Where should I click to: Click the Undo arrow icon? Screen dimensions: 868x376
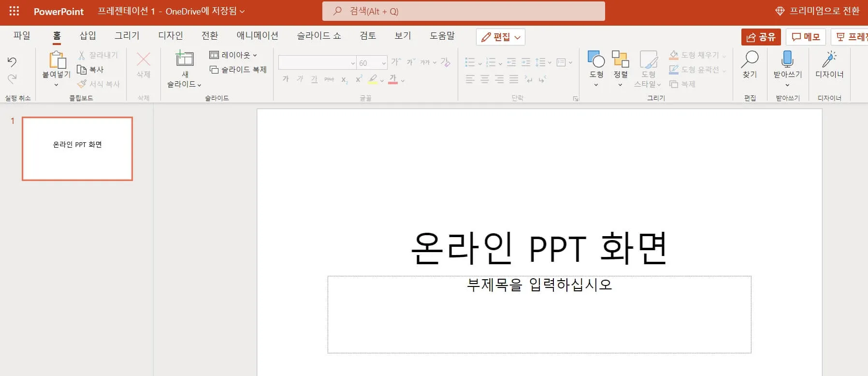click(12, 61)
